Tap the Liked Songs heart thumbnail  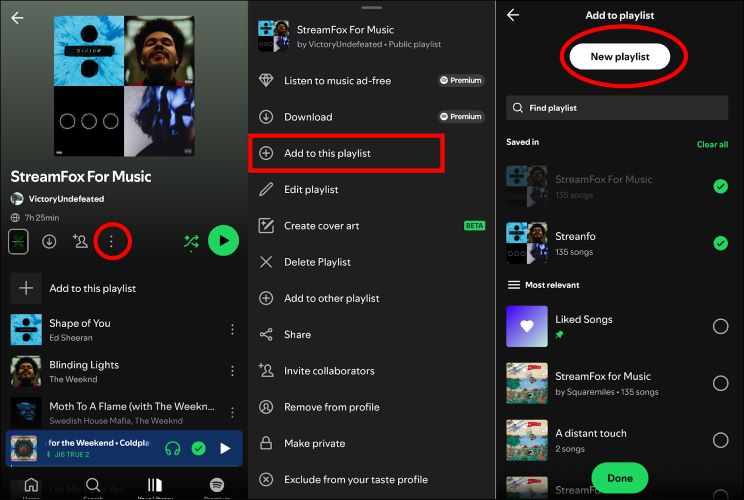tap(527, 326)
